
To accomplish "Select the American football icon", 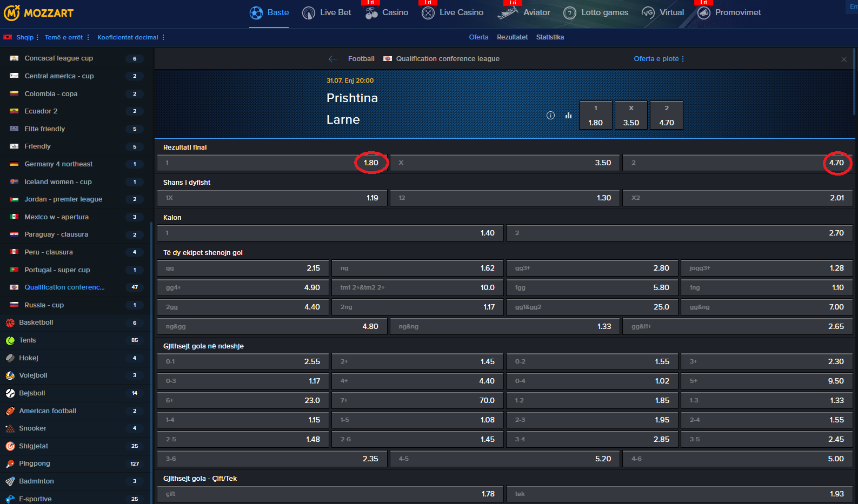I will click(10, 411).
